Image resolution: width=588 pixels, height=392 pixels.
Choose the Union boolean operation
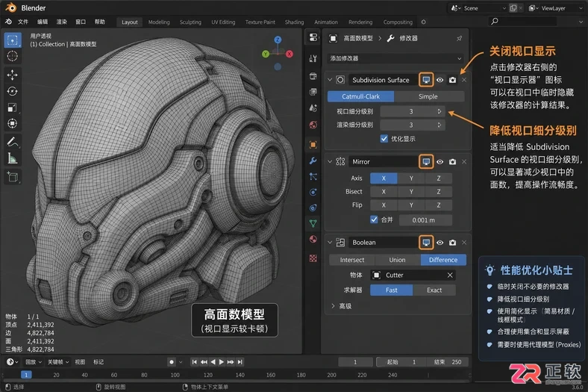398,260
